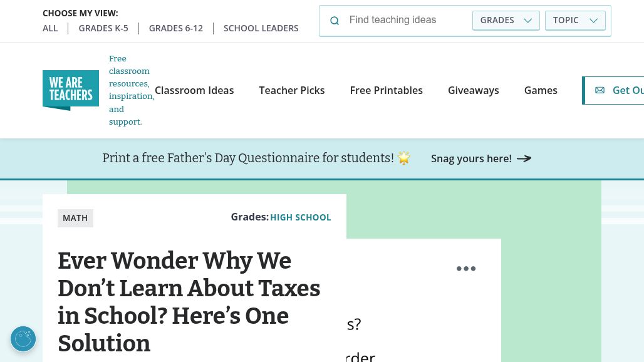Go to Free Printables
644x362 pixels.
tap(386, 90)
